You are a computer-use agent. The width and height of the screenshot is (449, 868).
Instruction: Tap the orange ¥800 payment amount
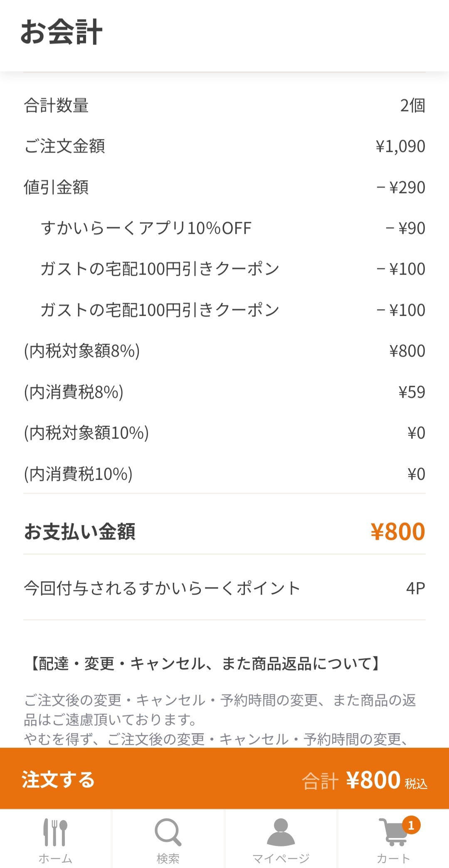(x=397, y=532)
